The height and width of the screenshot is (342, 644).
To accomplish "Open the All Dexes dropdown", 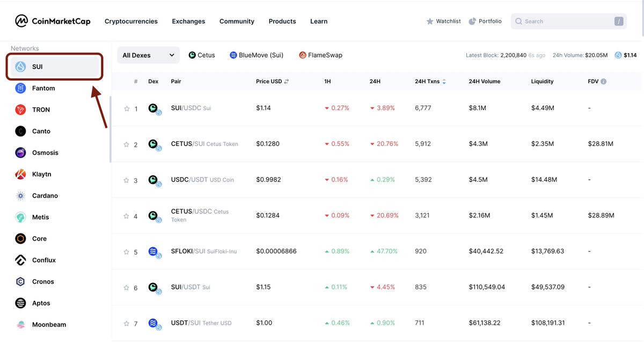I will [148, 55].
